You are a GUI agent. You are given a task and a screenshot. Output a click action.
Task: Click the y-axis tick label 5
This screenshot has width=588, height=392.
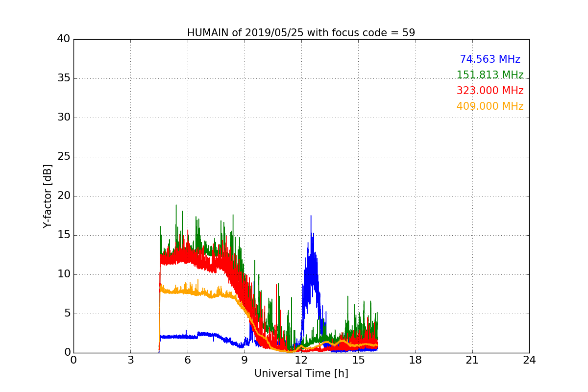click(67, 314)
